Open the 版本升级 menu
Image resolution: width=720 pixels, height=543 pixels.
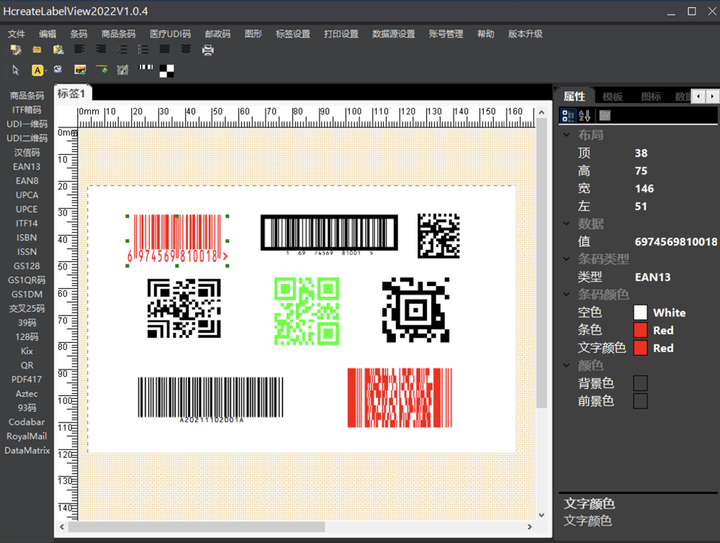pos(525,34)
